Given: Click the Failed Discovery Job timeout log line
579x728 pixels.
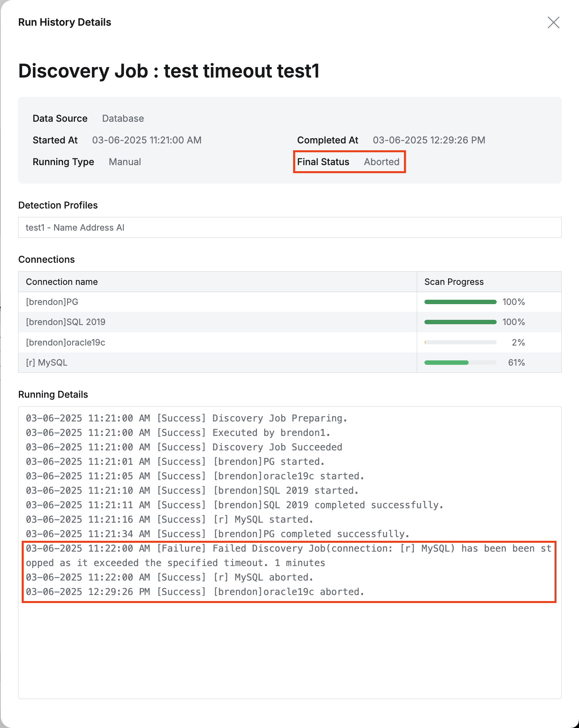Looking at the screenshot, I should tap(288, 556).
